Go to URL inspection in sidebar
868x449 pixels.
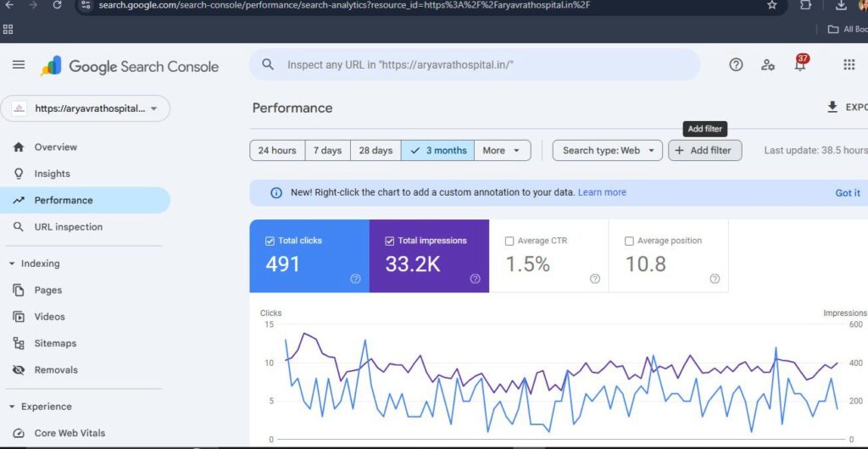coord(68,227)
